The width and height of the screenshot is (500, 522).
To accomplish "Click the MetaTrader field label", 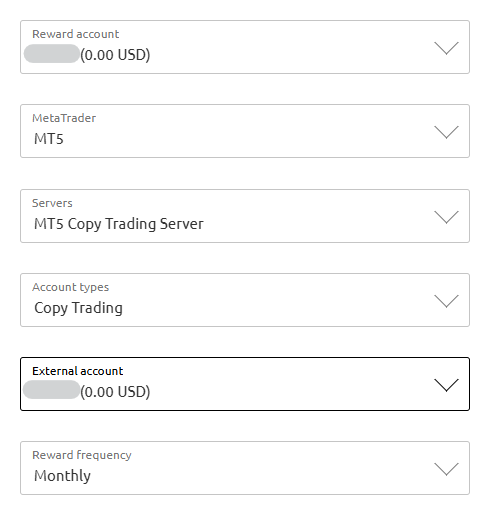I will [64, 118].
